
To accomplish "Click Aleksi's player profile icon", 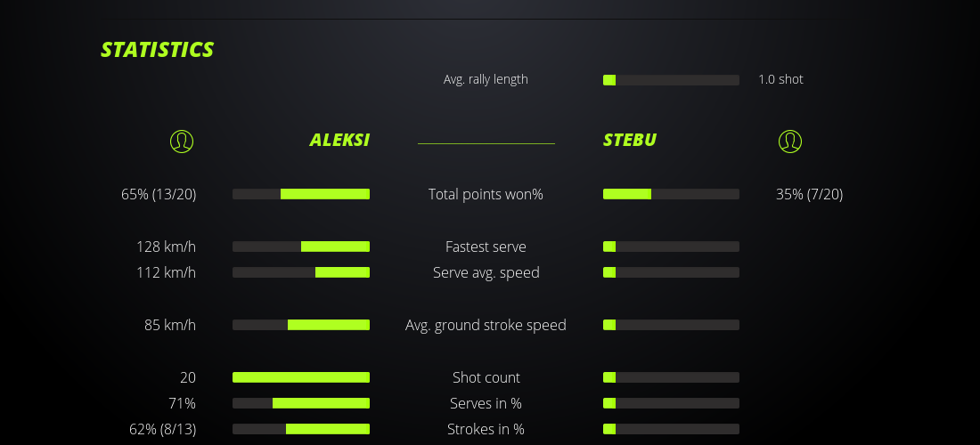I will 181,142.
